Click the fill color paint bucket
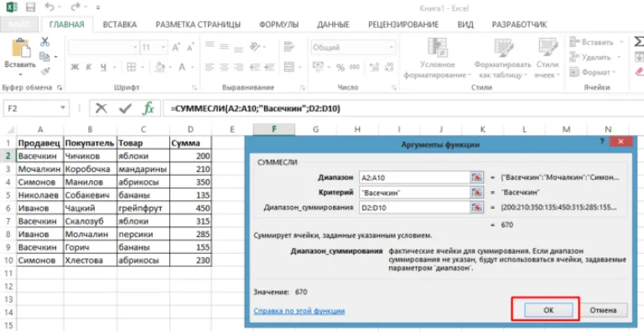644x331 pixels. click(160, 67)
